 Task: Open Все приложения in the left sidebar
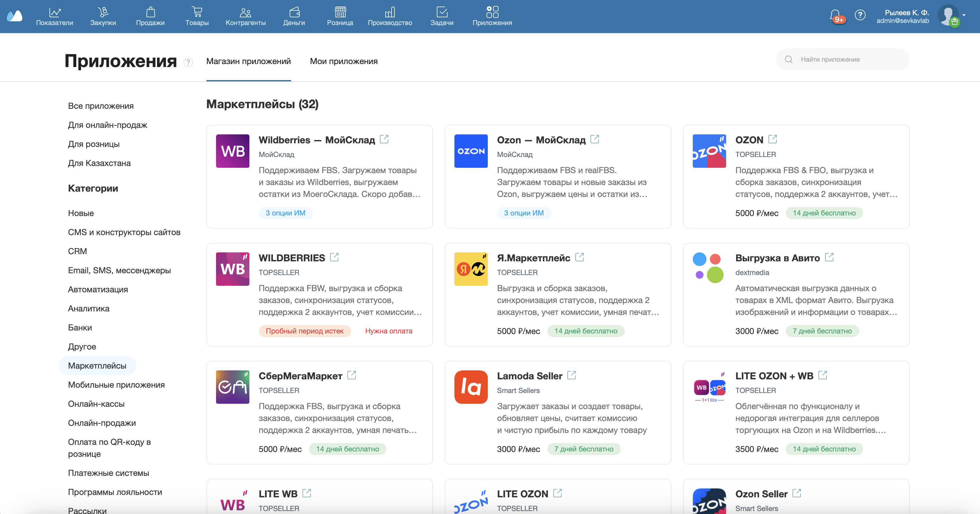point(101,106)
